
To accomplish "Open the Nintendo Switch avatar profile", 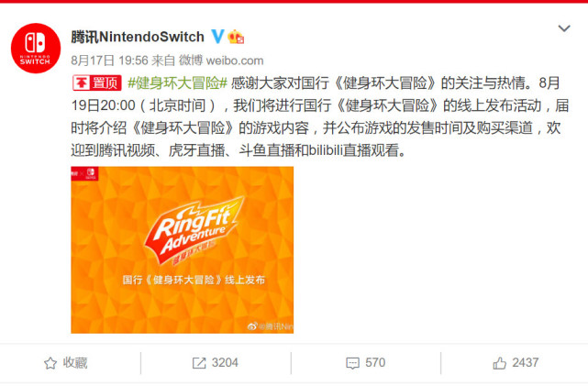I will coord(36,48).
